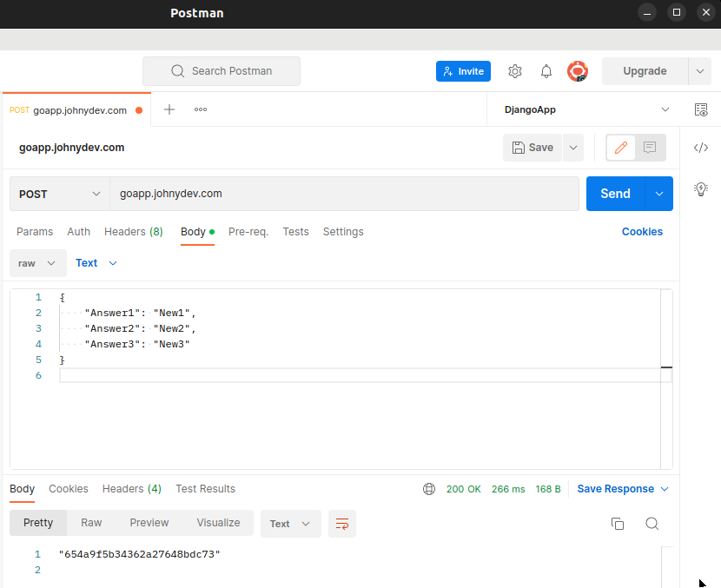721x588 pixels.
Task: Search within the response body
Action: coord(652,524)
